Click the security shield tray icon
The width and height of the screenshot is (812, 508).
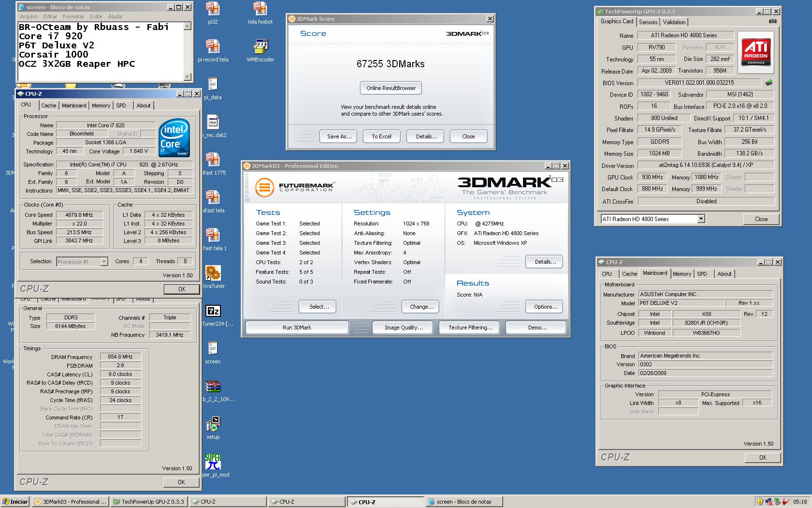tap(760, 502)
